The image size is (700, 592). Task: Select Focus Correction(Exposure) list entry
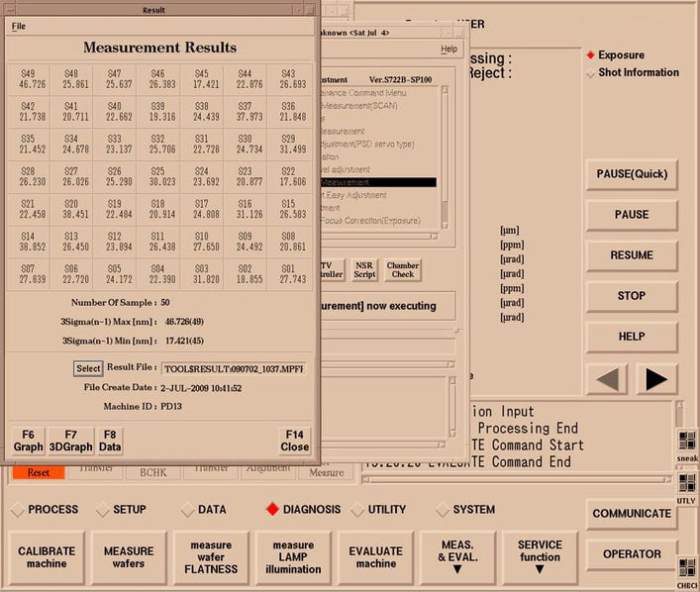[x=370, y=221]
